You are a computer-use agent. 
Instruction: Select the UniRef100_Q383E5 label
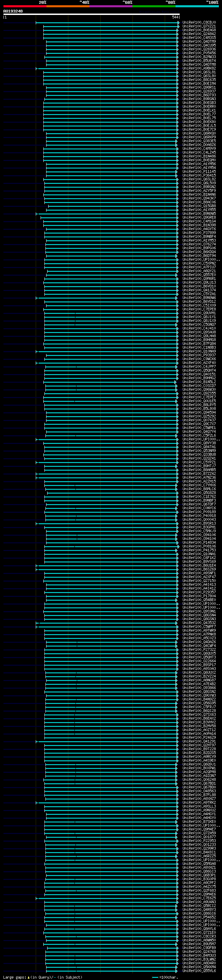pos(199,141)
